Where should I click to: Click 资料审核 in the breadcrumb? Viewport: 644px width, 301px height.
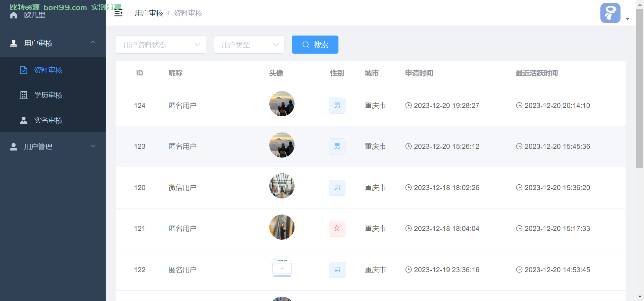[188, 13]
